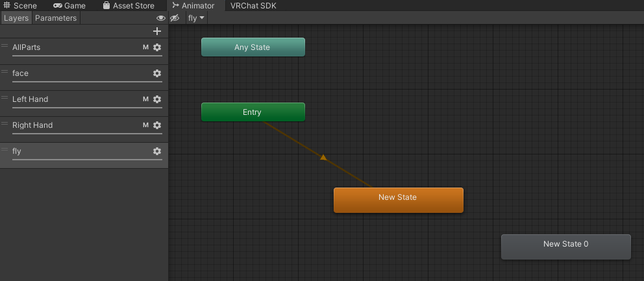Select the AllParts layer name
Viewport: 644px width, 281px height.
point(26,47)
